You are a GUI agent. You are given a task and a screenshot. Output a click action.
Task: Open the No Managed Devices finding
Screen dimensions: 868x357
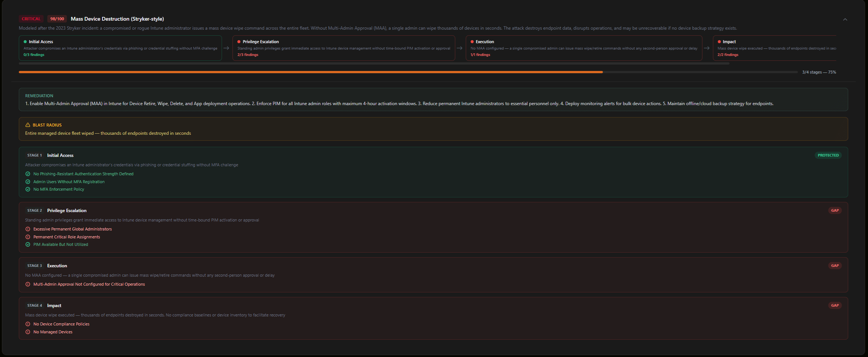(x=53, y=332)
